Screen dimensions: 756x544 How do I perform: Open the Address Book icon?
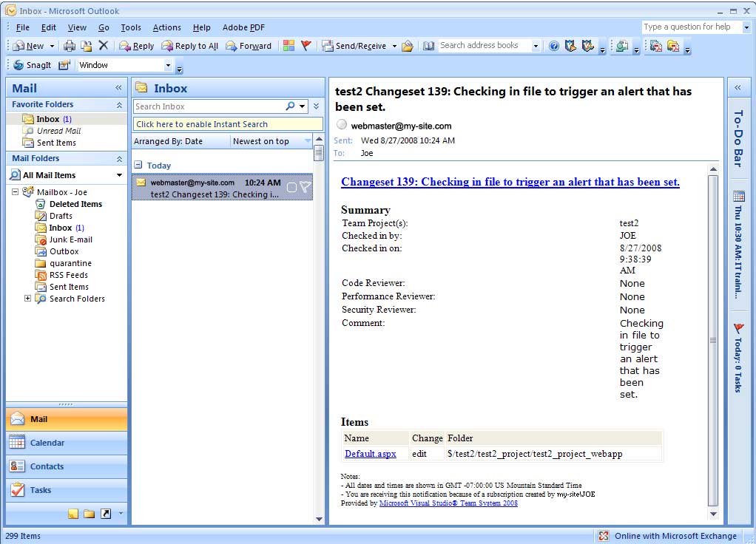428,46
